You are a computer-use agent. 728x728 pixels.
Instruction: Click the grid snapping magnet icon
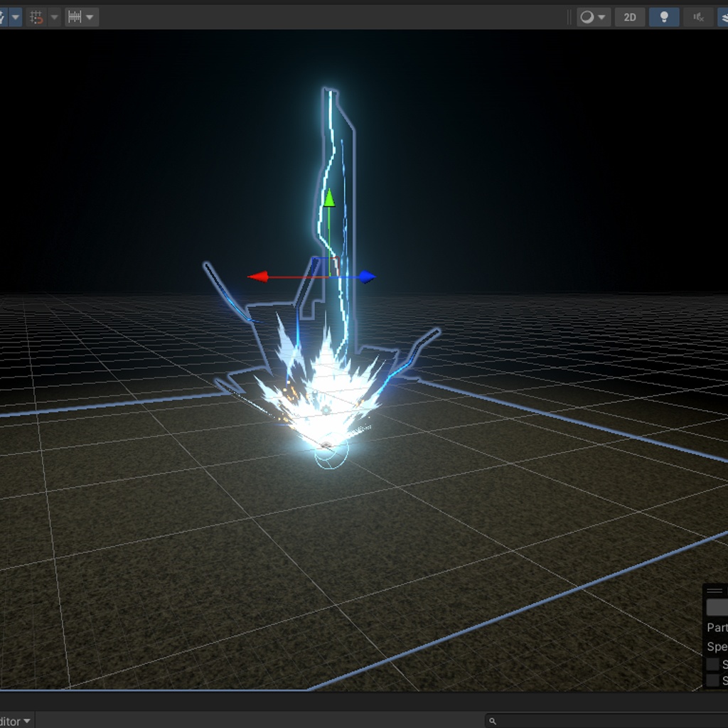point(36,17)
